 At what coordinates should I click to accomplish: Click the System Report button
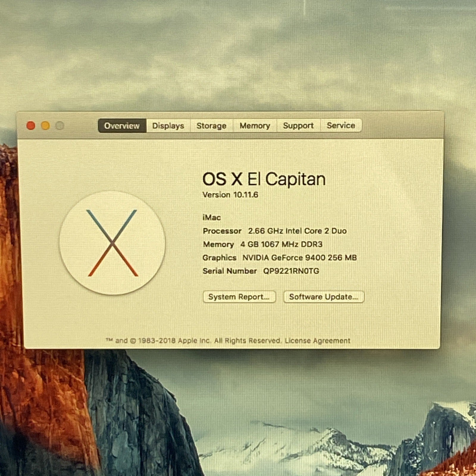239,297
